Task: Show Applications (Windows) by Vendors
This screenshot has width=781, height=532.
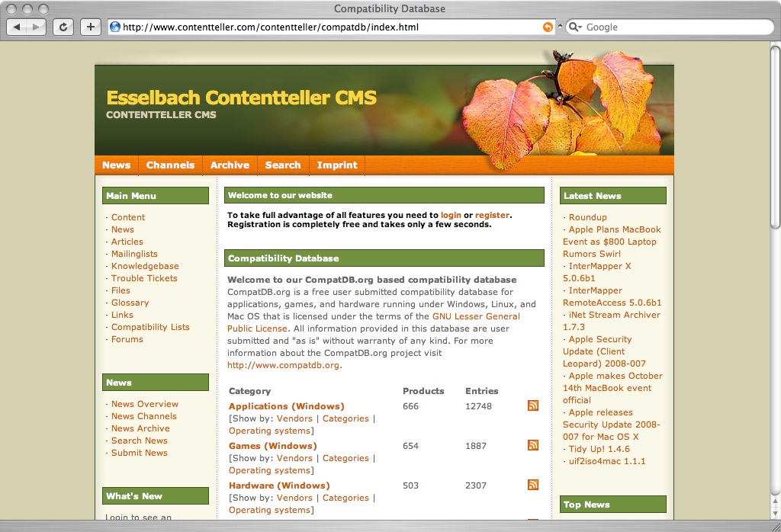Action: (294, 418)
